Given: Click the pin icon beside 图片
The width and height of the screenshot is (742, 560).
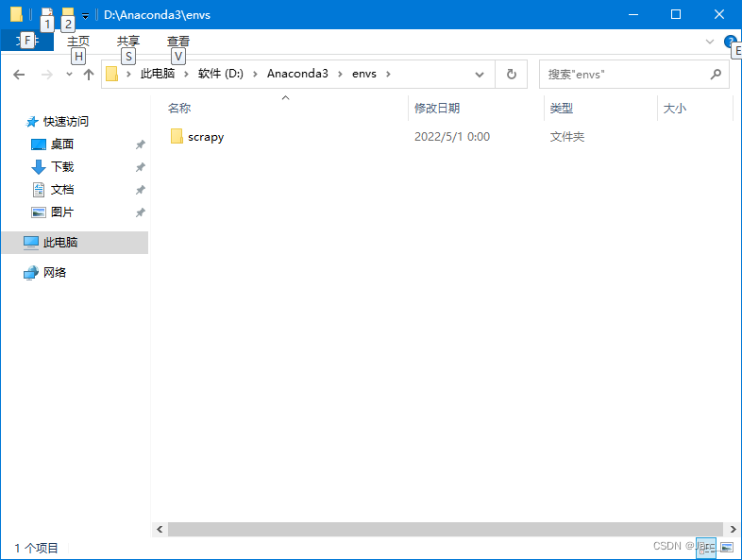Looking at the screenshot, I should tap(140, 212).
